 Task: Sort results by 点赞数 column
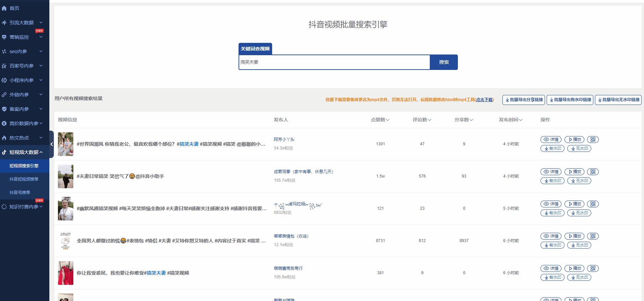[380, 120]
